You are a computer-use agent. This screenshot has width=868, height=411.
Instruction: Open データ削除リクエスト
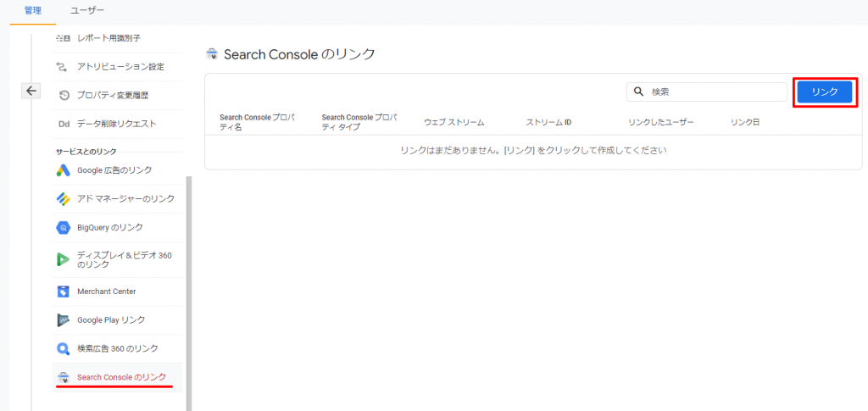coord(119,124)
